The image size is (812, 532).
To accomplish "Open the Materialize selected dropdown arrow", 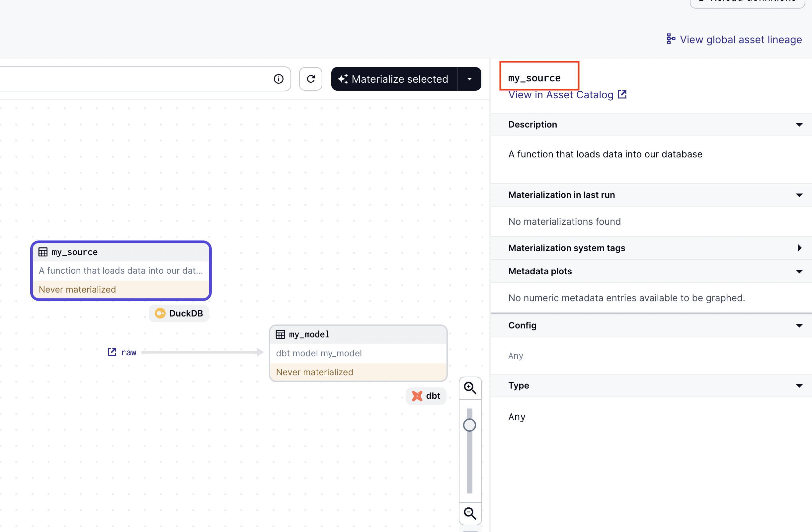I will pos(469,79).
